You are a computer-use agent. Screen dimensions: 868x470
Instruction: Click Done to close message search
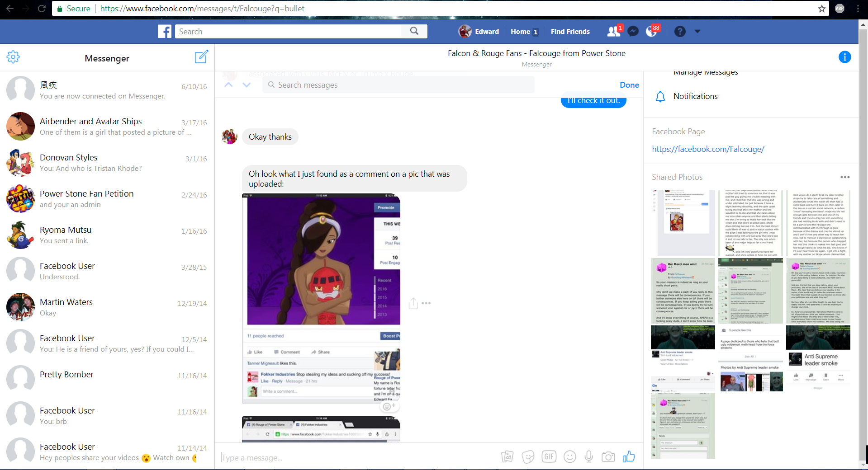point(629,85)
